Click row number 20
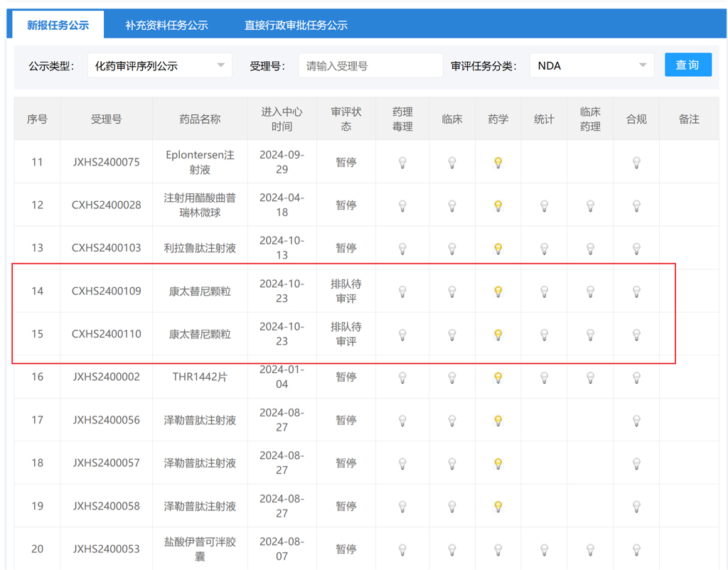The width and height of the screenshot is (728, 570). 37,549
